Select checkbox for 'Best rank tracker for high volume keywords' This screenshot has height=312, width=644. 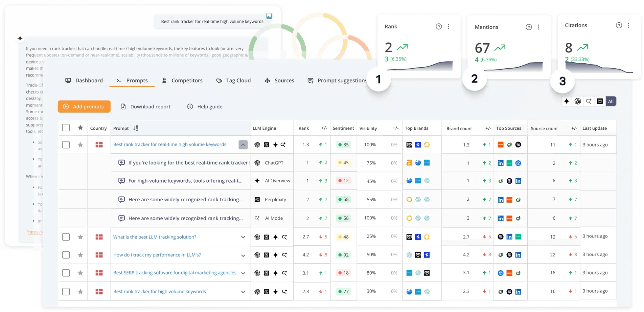66,292
